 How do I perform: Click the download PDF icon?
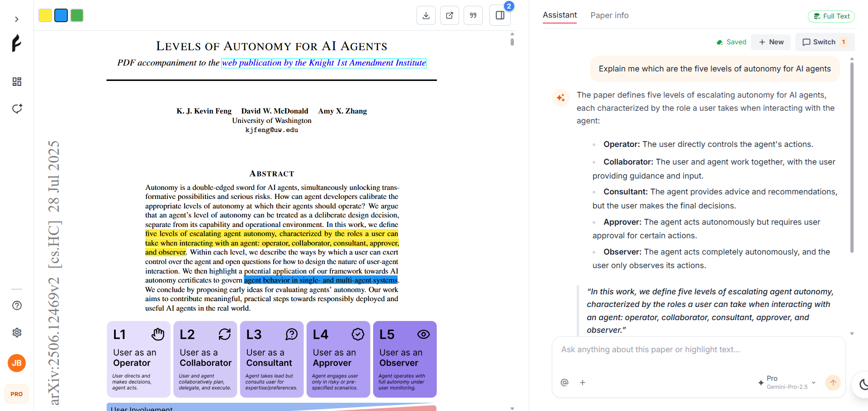[426, 15]
